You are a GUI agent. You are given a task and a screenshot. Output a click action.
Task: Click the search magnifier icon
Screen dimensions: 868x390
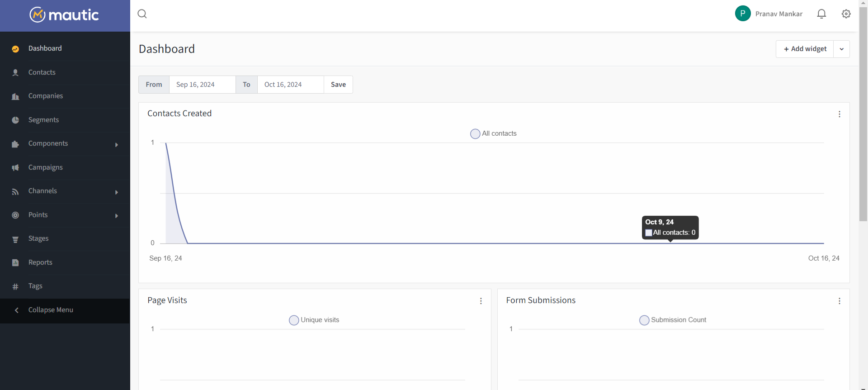pyautogui.click(x=142, y=14)
